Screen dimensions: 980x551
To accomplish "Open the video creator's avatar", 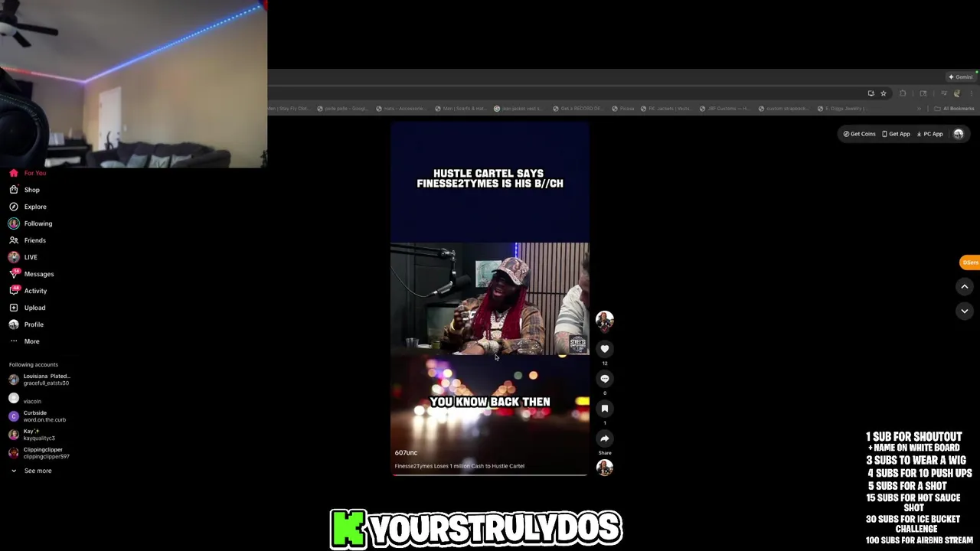I will click(x=605, y=320).
